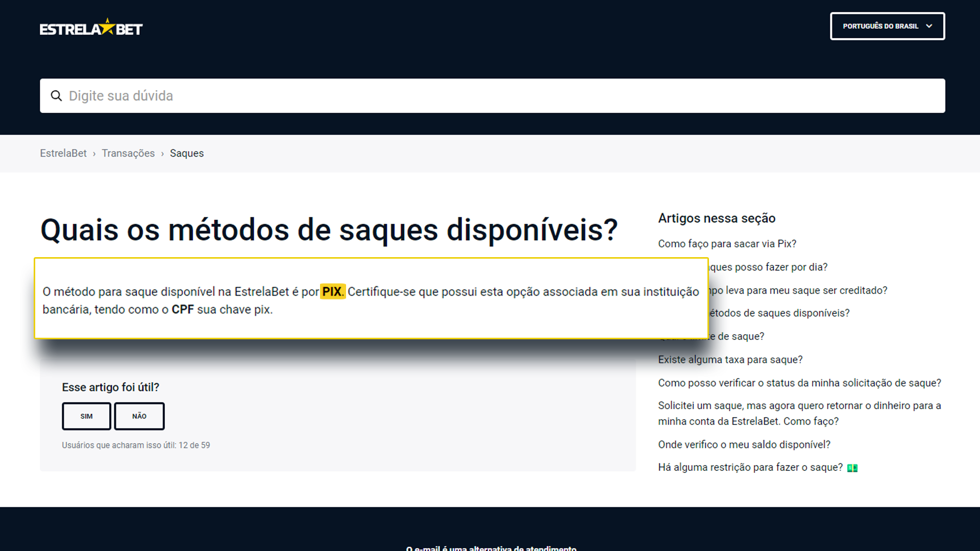Open 'Há alguma restrição para fazer o saque?'
Screen dimensions: 980x551
point(757,467)
